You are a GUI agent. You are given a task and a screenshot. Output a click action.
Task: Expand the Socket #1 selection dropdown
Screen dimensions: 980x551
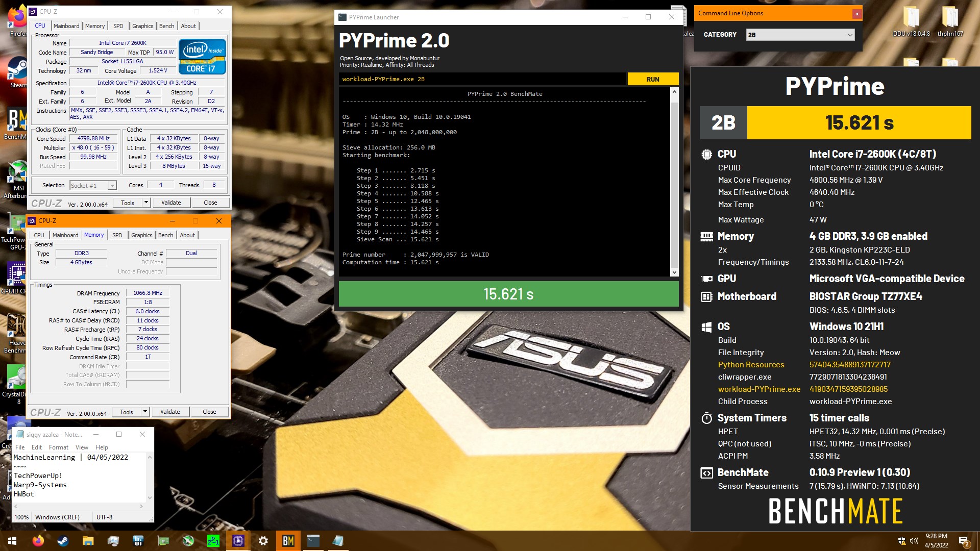click(93, 186)
